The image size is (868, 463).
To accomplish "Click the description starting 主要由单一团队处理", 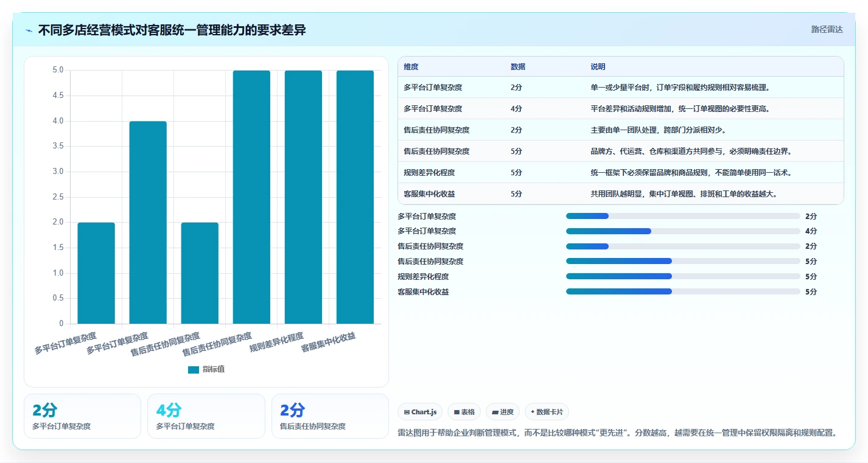I will click(x=658, y=130).
